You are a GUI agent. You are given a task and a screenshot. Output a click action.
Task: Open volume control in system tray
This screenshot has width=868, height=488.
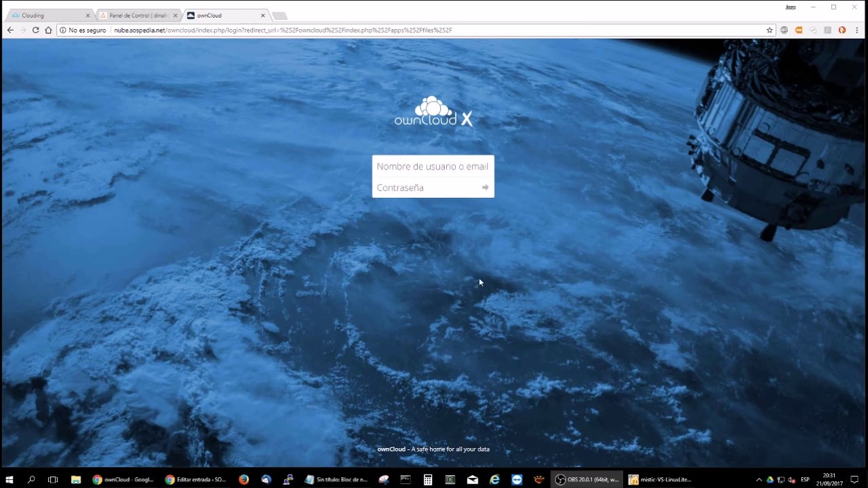791,480
